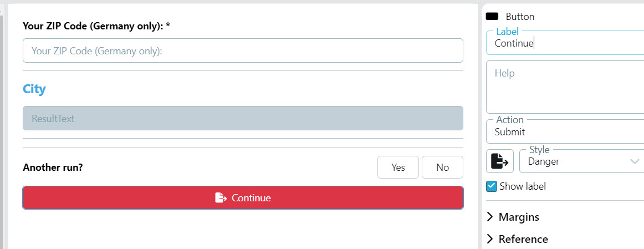Choose Yes for Another run
Viewport: 644px width, 249px height.
point(398,167)
